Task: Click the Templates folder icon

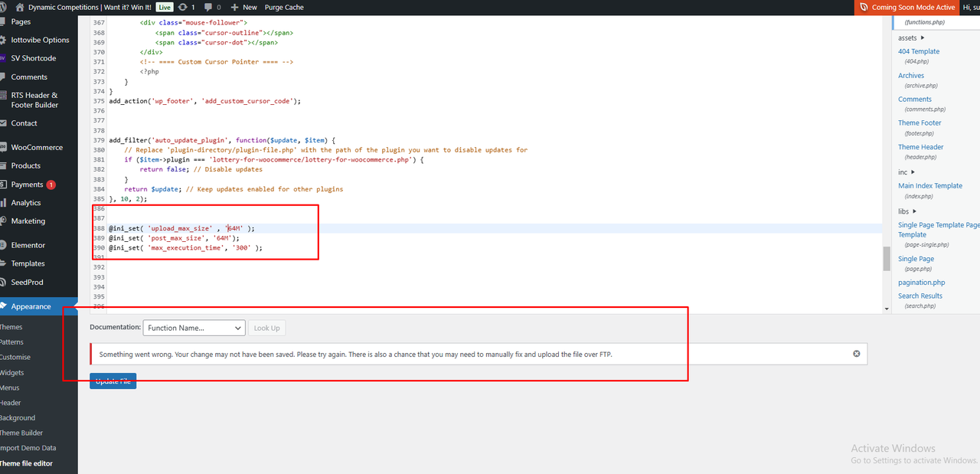Action: pos(2,263)
